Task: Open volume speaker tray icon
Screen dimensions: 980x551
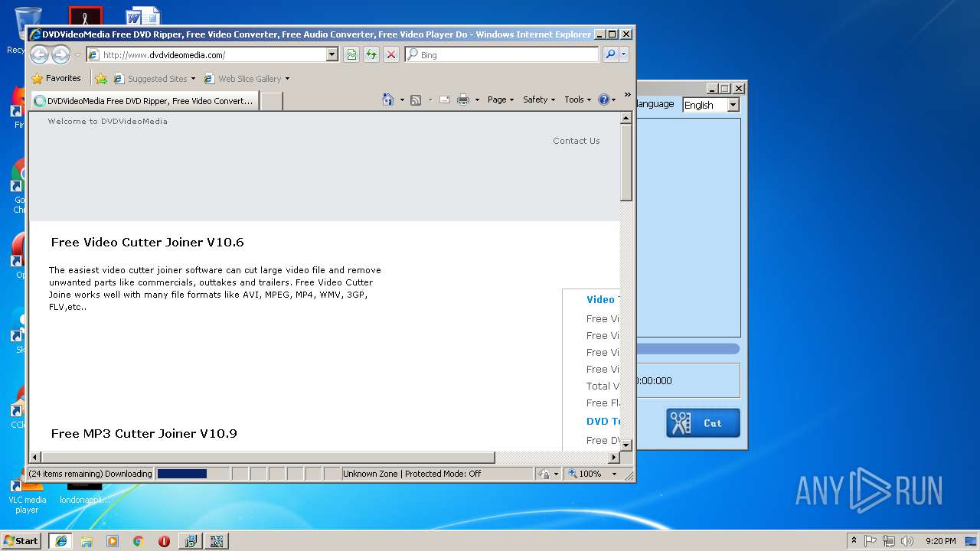Action: [907, 540]
